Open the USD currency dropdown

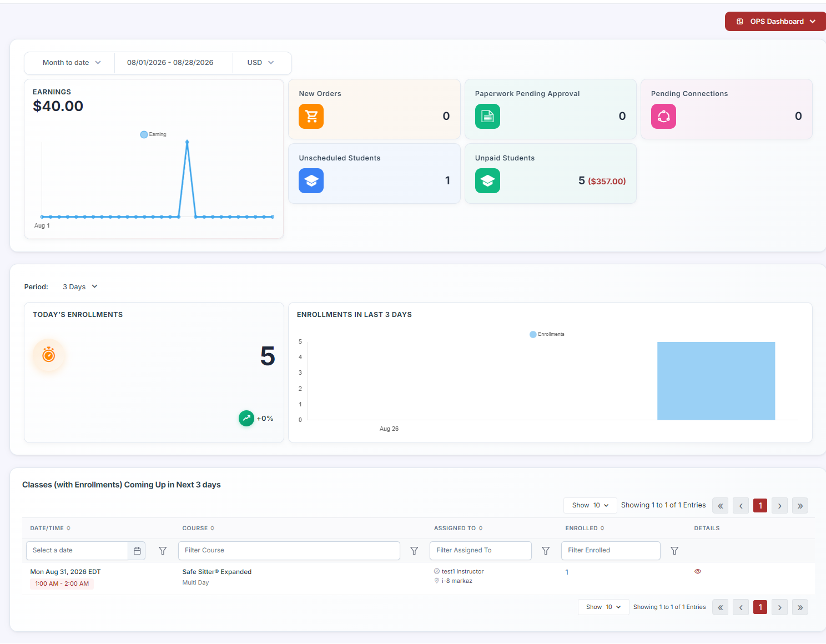coord(261,63)
